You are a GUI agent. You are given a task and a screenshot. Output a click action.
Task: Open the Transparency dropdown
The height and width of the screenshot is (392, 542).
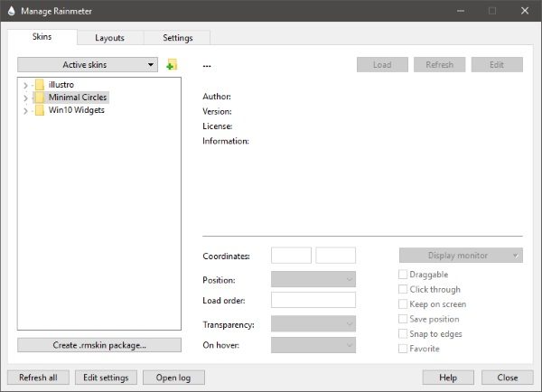[x=313, y=322]
